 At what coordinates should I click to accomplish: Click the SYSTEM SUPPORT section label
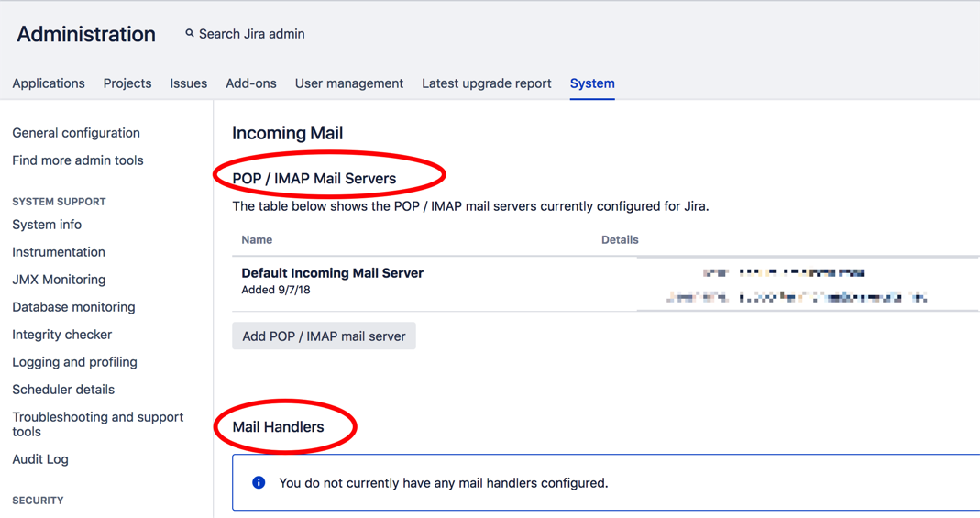[59, 202]
